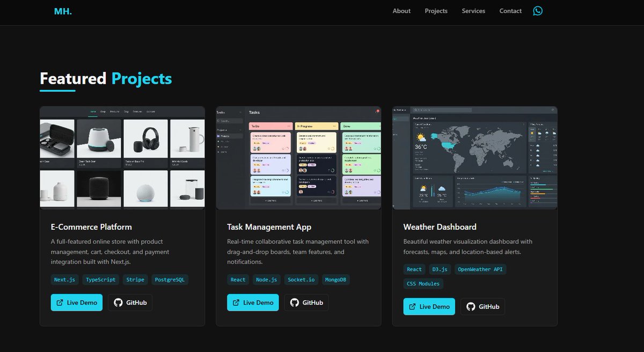Launch Live Demo for E-Commerce Platform
The width and height of the screenshot is (644, 352).
point(76,303)
